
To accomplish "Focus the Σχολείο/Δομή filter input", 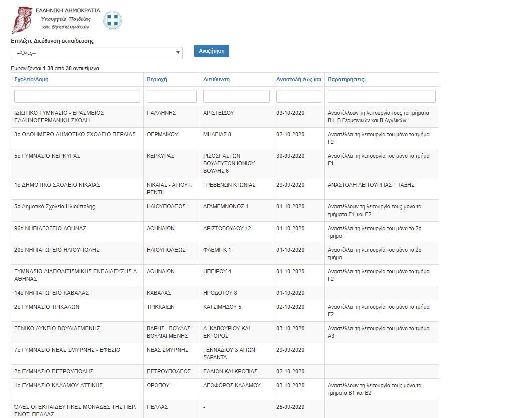I will [77, 96].
